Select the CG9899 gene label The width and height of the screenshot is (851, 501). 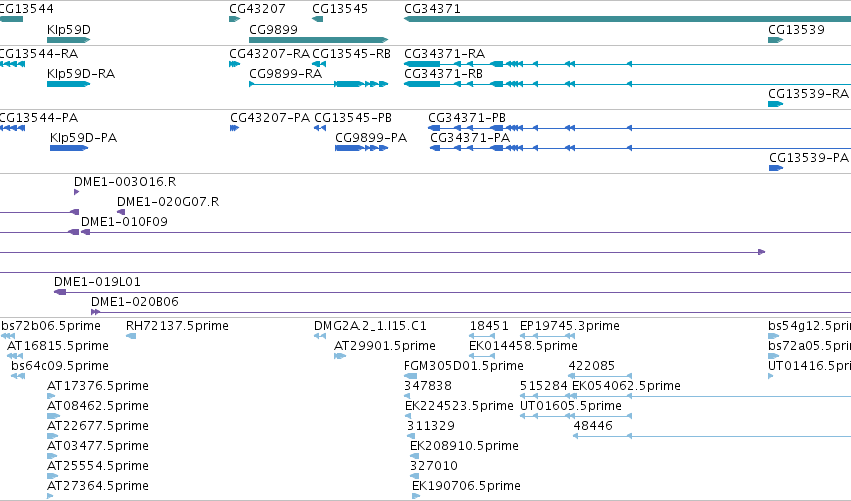tap(274, 30)
